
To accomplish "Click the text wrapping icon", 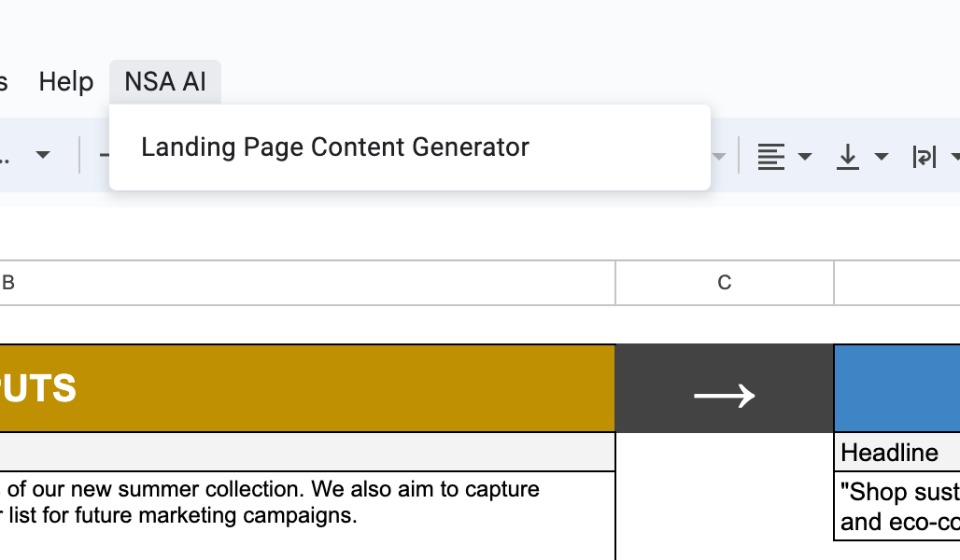I will [x=924, y=157].
